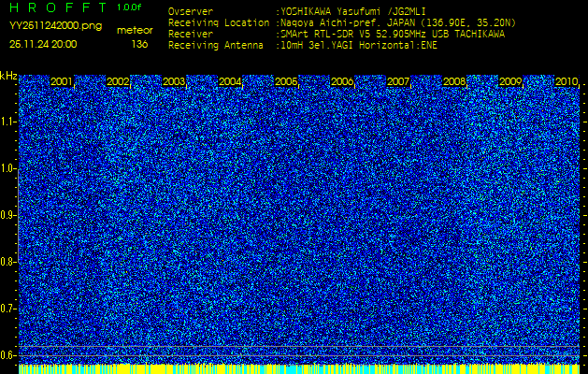This screenshot has height=374, width=588.
Task: Click the 2001 time marker
Action: pos(62,81)
